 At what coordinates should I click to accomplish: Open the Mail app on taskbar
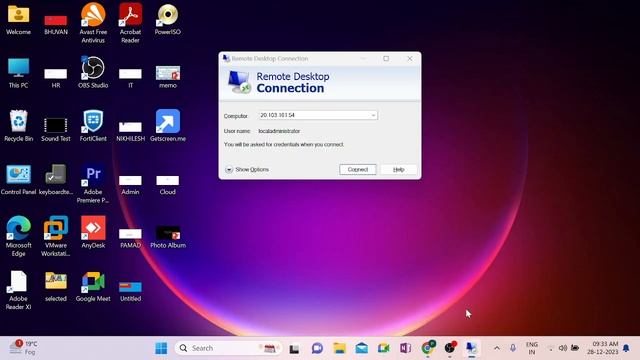(x=362, y=348)
